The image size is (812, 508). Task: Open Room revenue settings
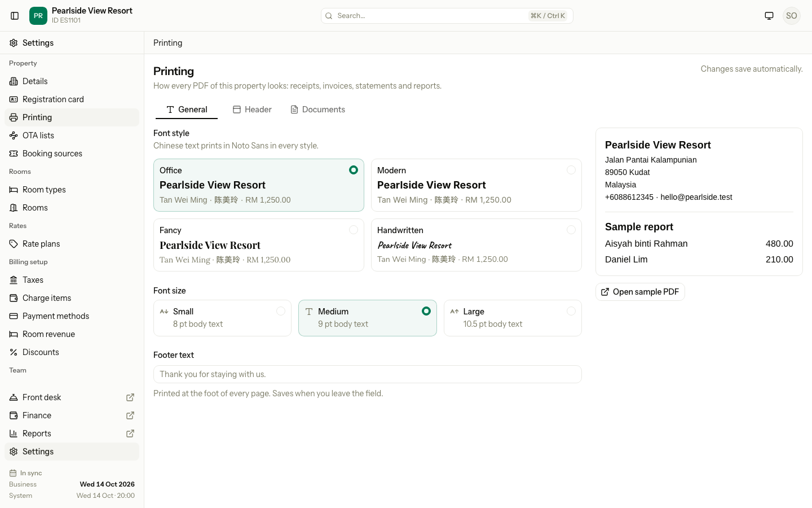point(72,334)
